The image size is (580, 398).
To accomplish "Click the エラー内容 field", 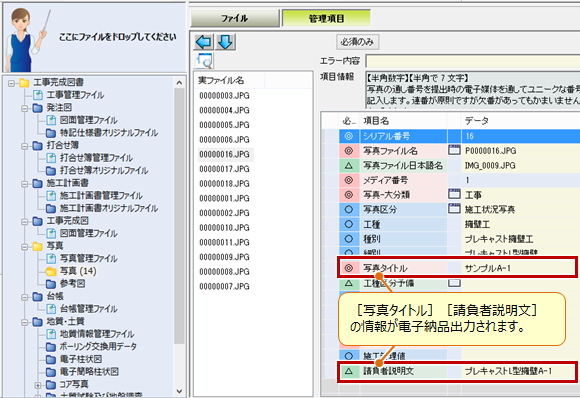I will (x=473, y=61).
